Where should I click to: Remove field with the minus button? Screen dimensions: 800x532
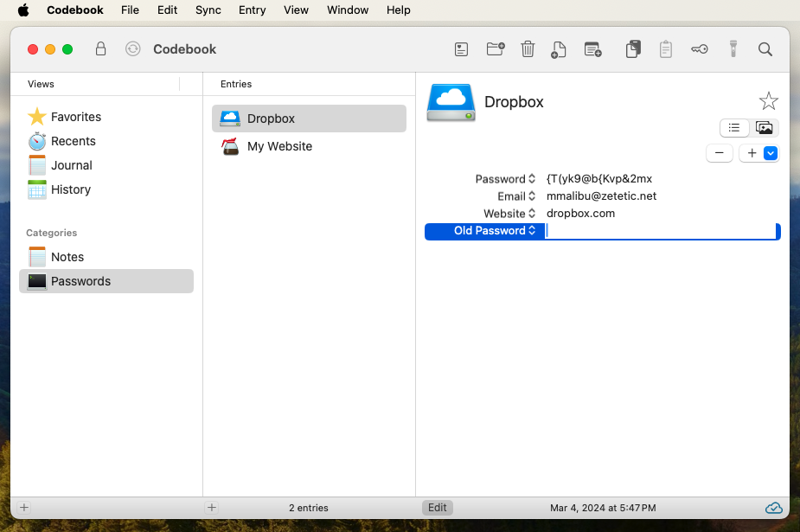click(720, 153)
